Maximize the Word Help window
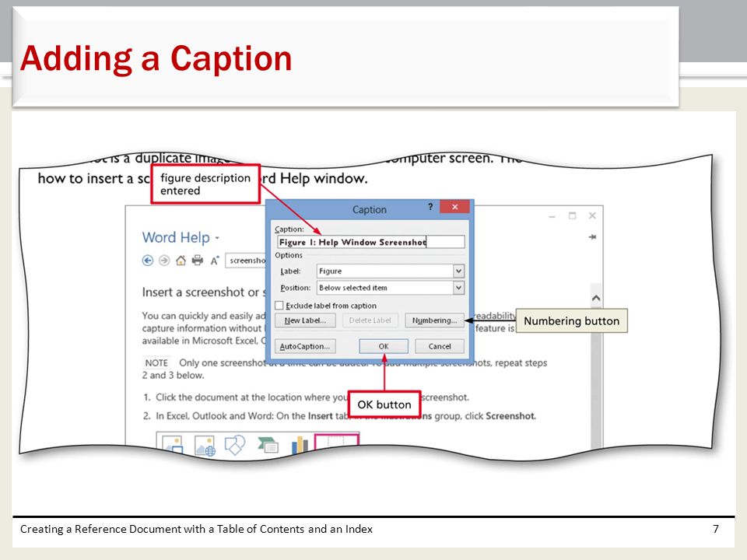The width and height of the screenshot is (747, 560). 572,215
